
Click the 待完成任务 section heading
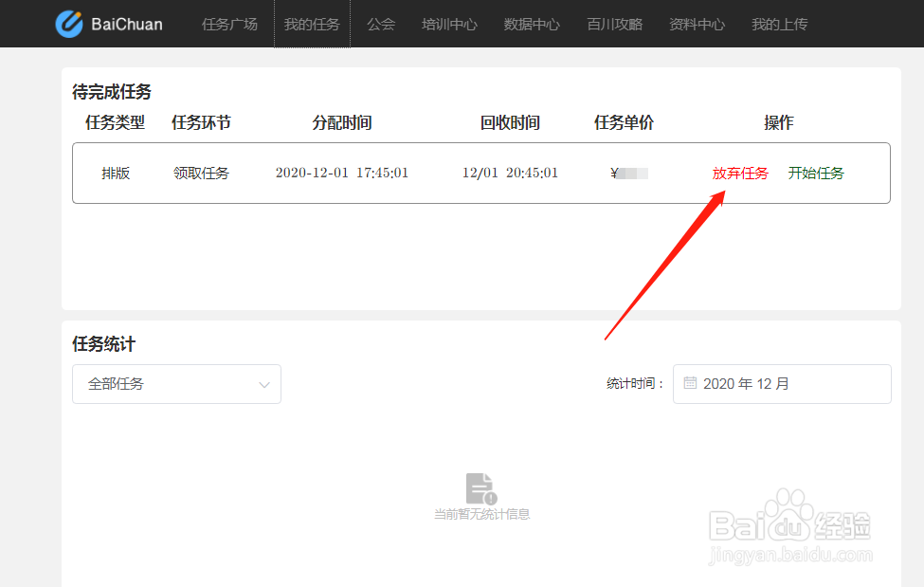click(x=112, y=91)
